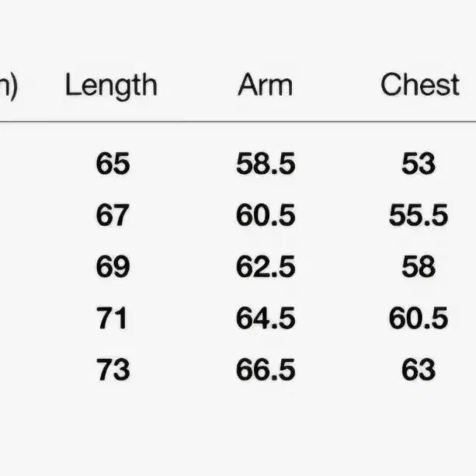The width and height of the screenshot is (476, 476).
Task: Pick the Chest value 58
Action: pos(419,267)
